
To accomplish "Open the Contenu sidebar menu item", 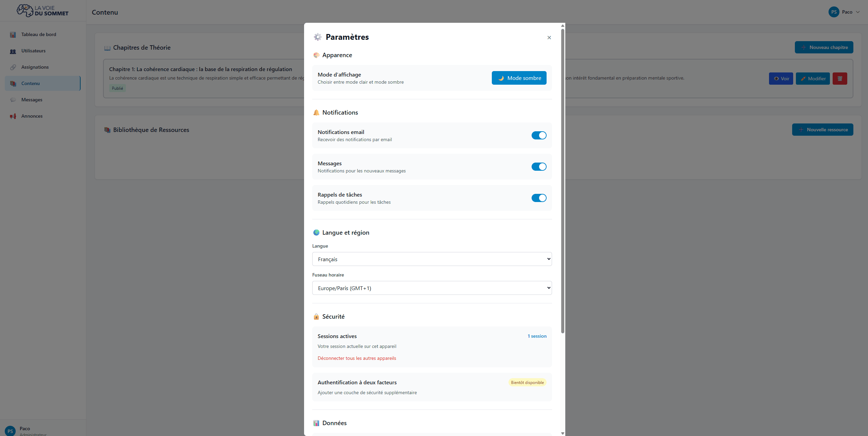I will pos(31,83).
